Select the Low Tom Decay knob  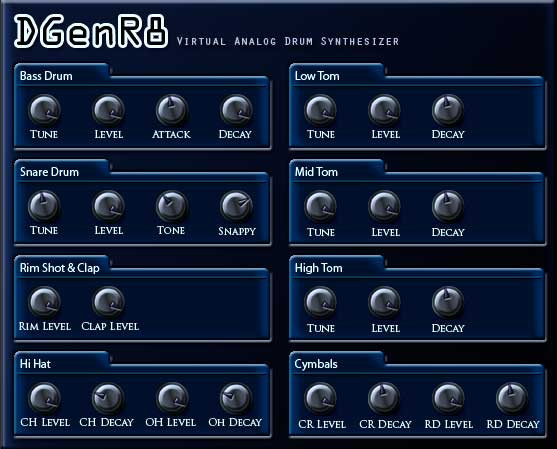pos(448,110)
